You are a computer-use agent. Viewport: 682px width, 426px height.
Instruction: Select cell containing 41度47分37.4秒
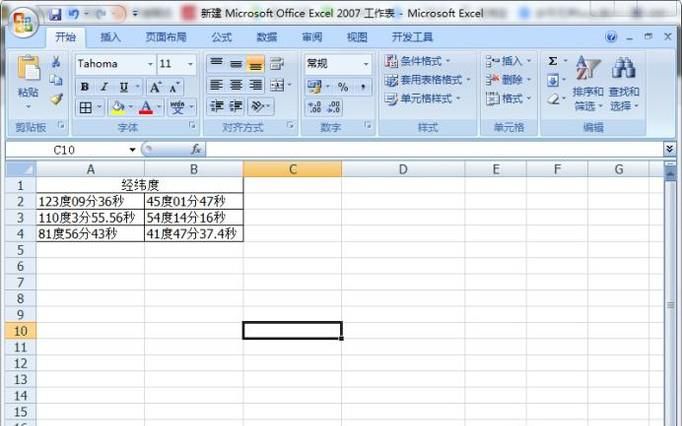(x=194, y=234)
